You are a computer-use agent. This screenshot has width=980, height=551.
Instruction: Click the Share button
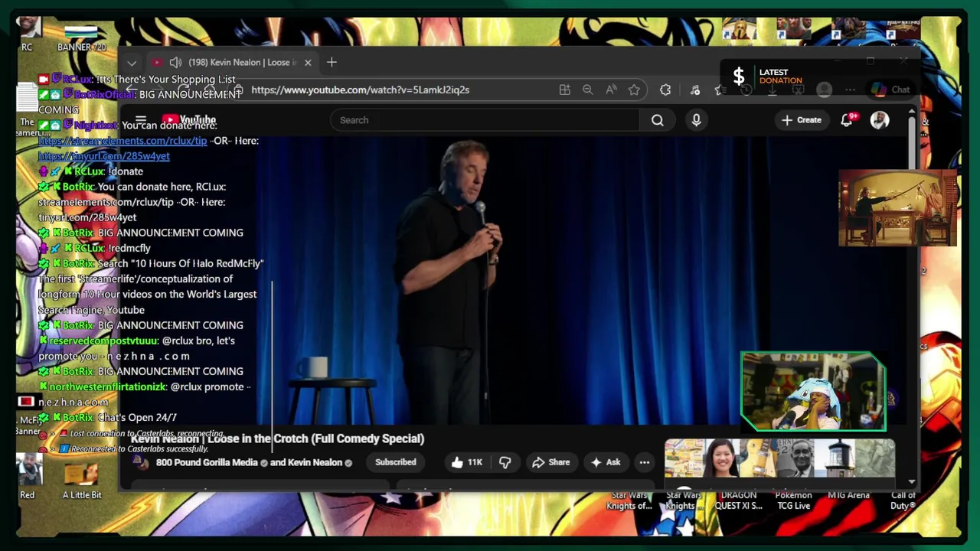551,462
